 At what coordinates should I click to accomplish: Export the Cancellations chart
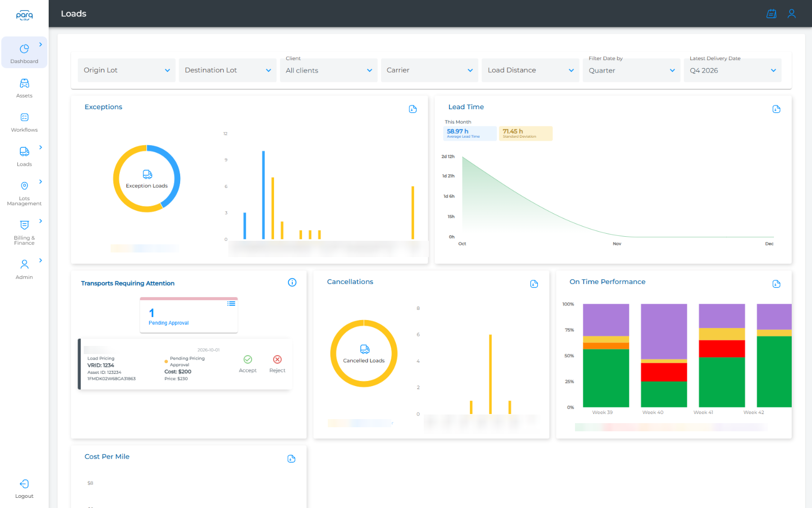coord(534,284)
